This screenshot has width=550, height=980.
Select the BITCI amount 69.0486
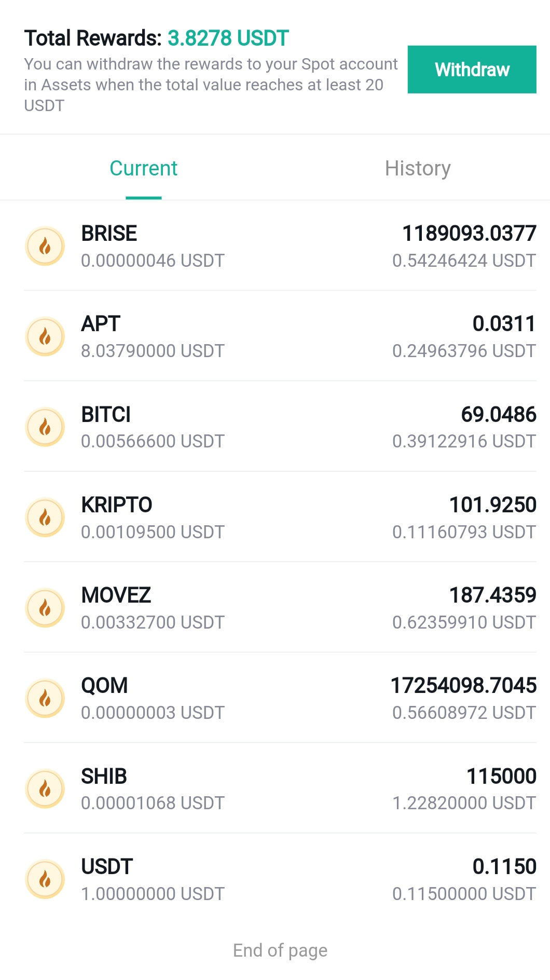[x=499, y=414]
